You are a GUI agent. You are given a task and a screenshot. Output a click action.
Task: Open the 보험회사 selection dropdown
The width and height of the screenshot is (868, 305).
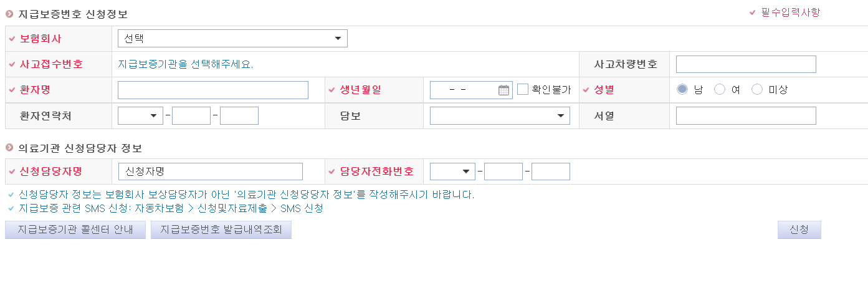tap(232, 38)
